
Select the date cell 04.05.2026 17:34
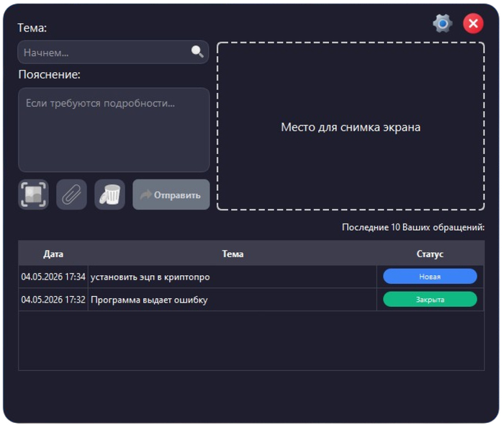tap(53, 277)
